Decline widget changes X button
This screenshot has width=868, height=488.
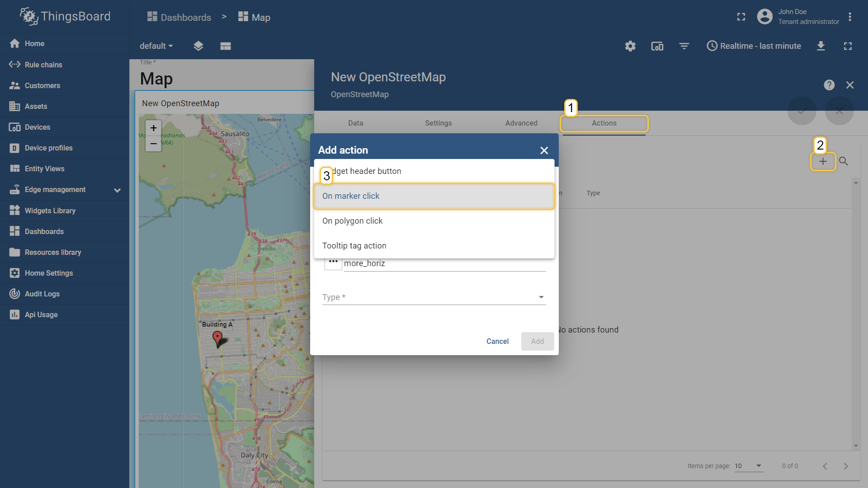click(x=840, y=111)
